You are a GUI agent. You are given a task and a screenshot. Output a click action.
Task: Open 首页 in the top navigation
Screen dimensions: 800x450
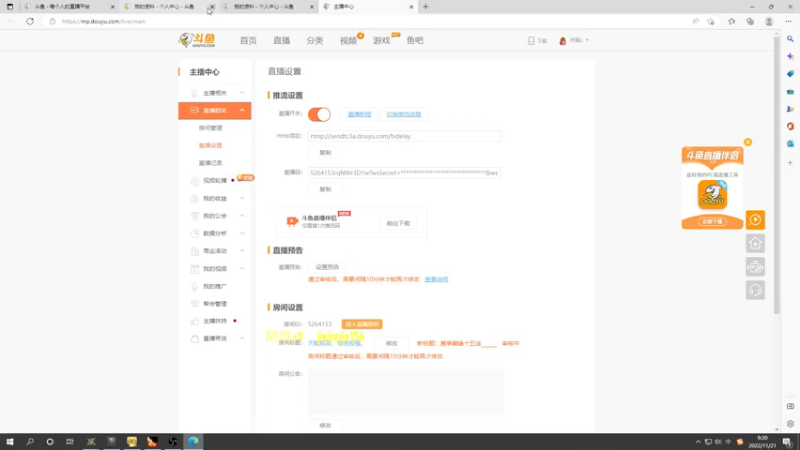click(248, 40)
